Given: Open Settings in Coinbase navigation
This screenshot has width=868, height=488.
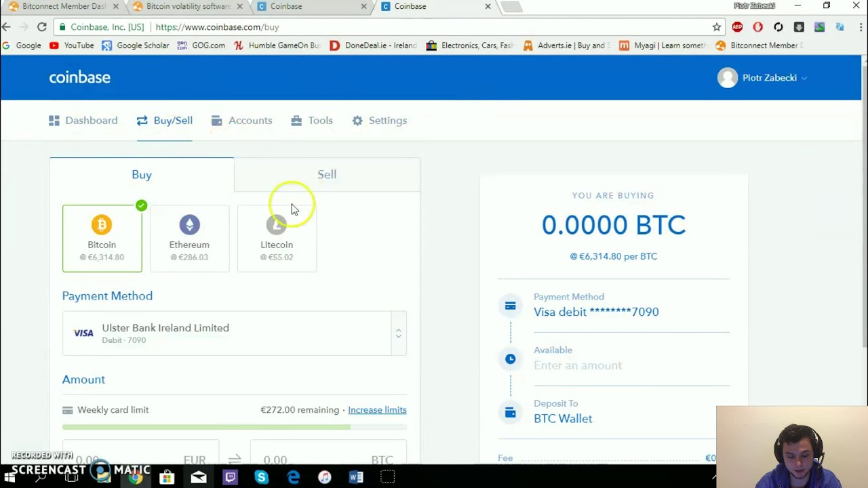Looking at the screenshot, I should (380, 121).
